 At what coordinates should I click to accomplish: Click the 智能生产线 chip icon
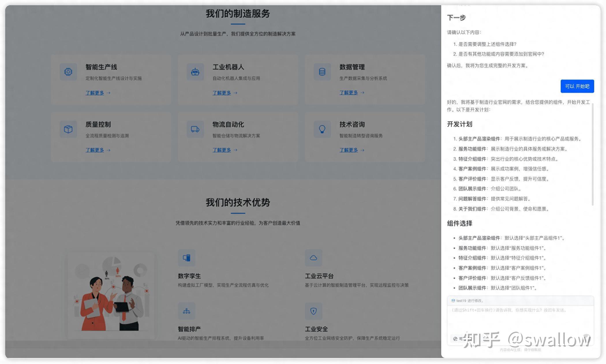pos(68,72)
